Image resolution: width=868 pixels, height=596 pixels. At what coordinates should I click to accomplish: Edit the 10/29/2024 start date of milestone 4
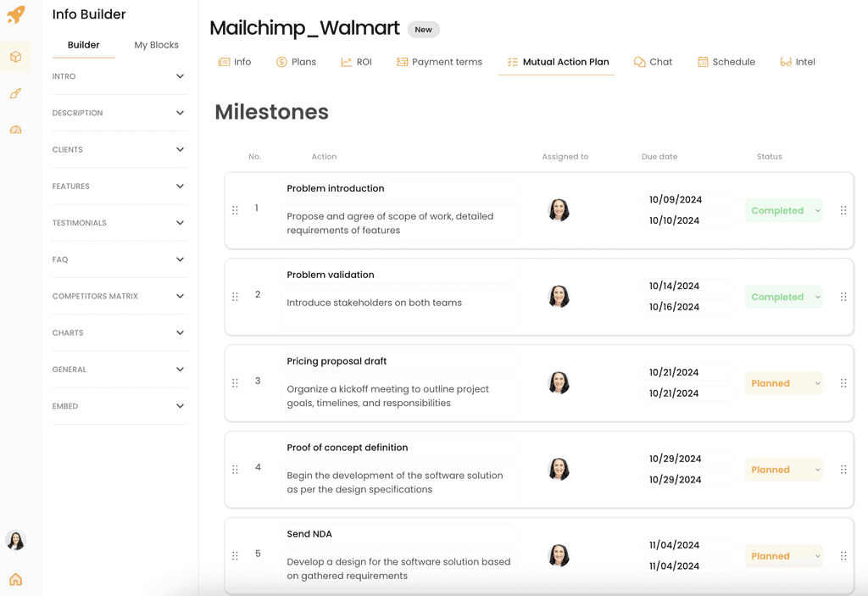687,459
